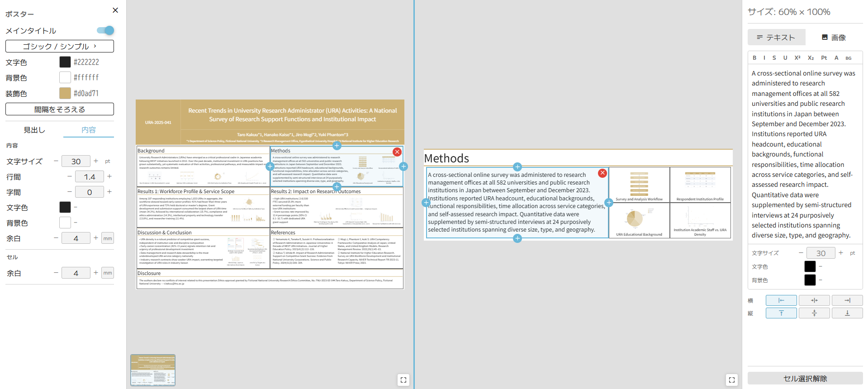Add a cell left of the Methods text cell
Viewport: 868px width, 389px height.
click(x=426, y=203)
